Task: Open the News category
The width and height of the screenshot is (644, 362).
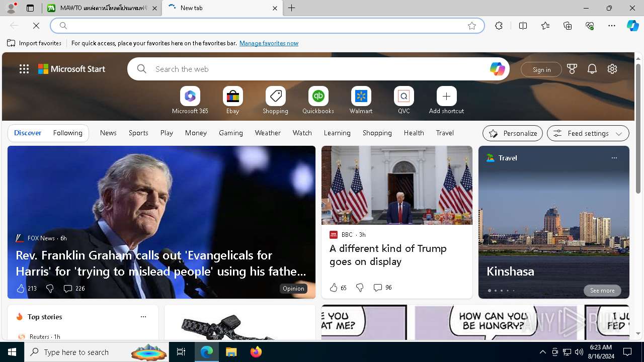Action: pos(108,133)
